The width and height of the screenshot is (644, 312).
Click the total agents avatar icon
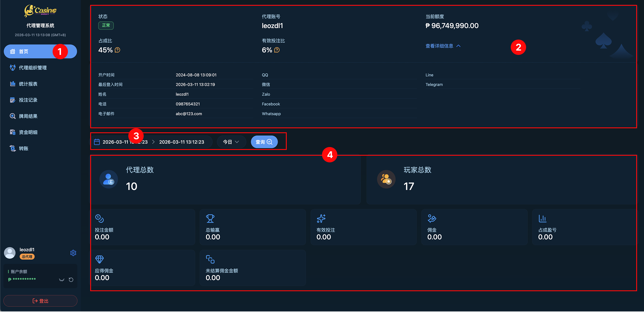109,179
